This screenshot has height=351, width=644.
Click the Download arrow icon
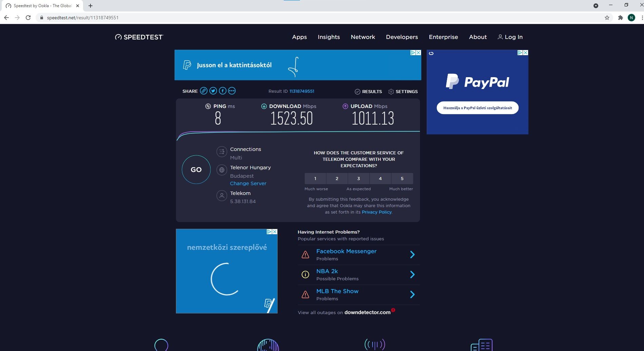[264, 106]
